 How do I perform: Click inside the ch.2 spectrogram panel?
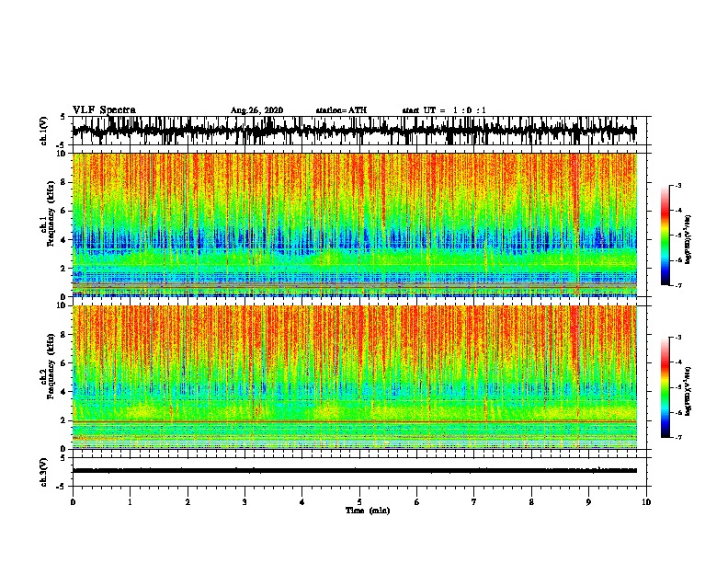point(355,377)
